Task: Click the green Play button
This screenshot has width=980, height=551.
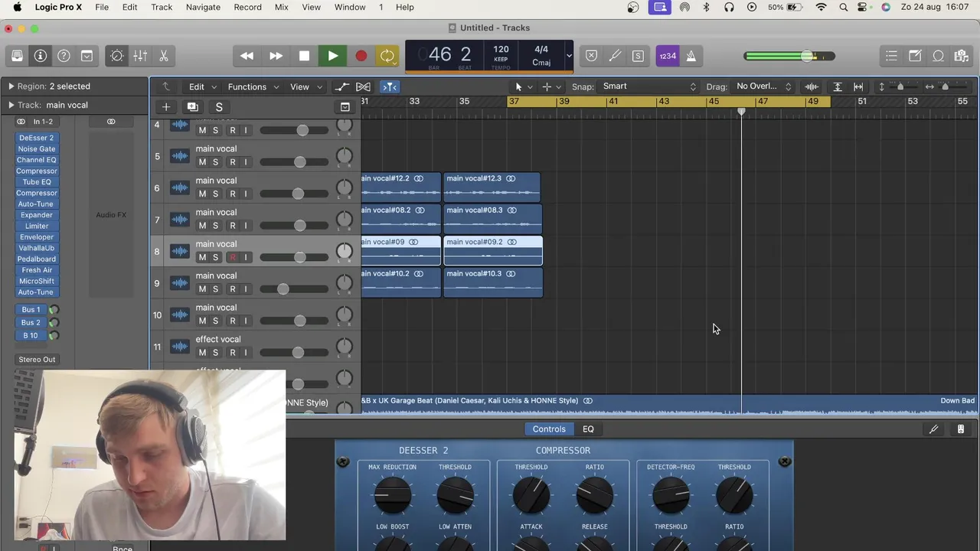Action: (332, 56)
